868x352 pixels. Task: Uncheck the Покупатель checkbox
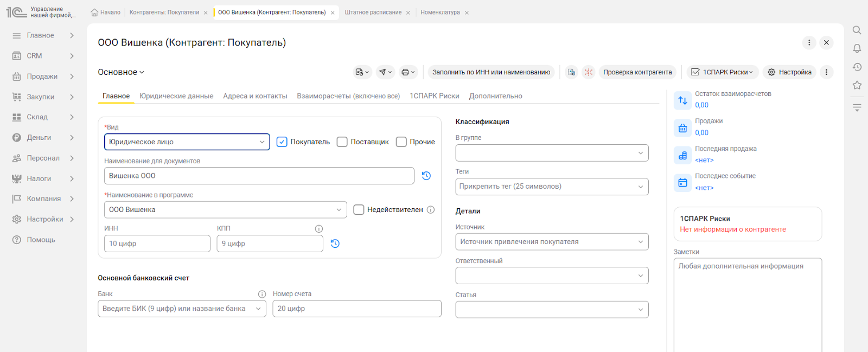tap(282, 142)
